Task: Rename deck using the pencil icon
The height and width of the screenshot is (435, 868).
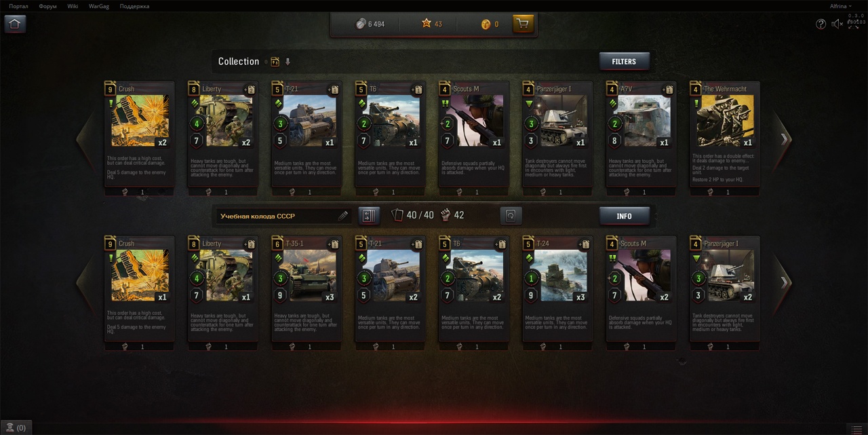Action: click(343, 216)
